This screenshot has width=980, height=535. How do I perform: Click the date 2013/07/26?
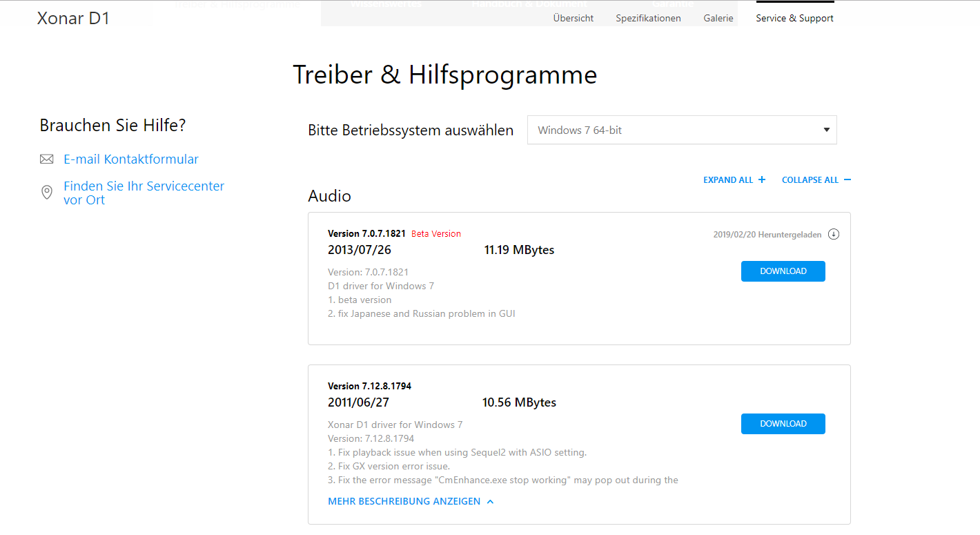[360, 250]
